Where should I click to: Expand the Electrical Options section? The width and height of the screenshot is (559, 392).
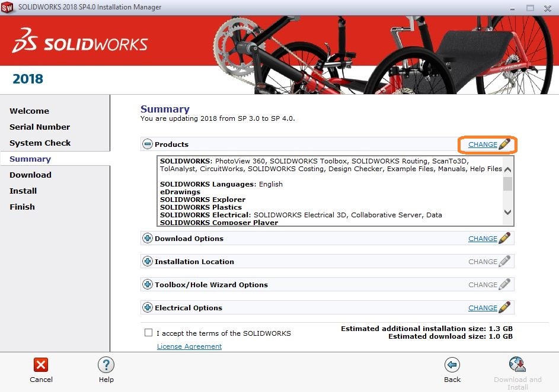[x=147, y=307]
